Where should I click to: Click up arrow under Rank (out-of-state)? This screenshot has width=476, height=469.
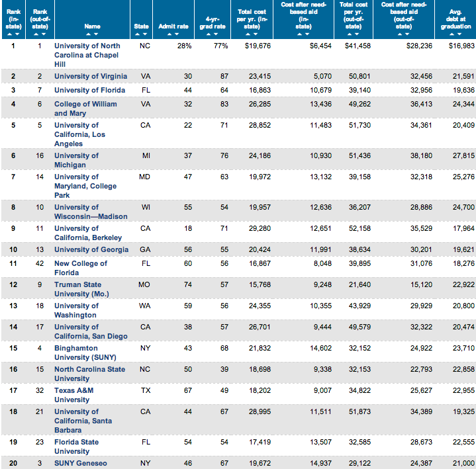[x=36, y=34]
